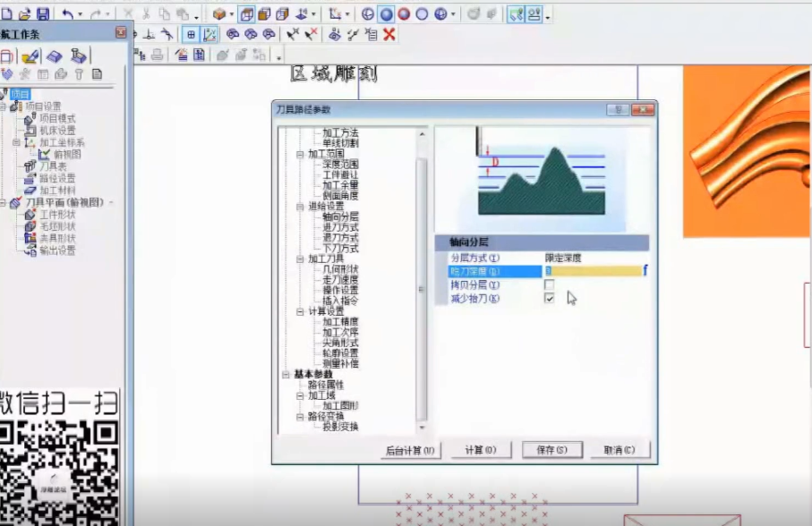Click the 机床设置 machine setup icon
The width and height of the screenshot is (812, 526).
pyautogui.click(x=30, y=131)
